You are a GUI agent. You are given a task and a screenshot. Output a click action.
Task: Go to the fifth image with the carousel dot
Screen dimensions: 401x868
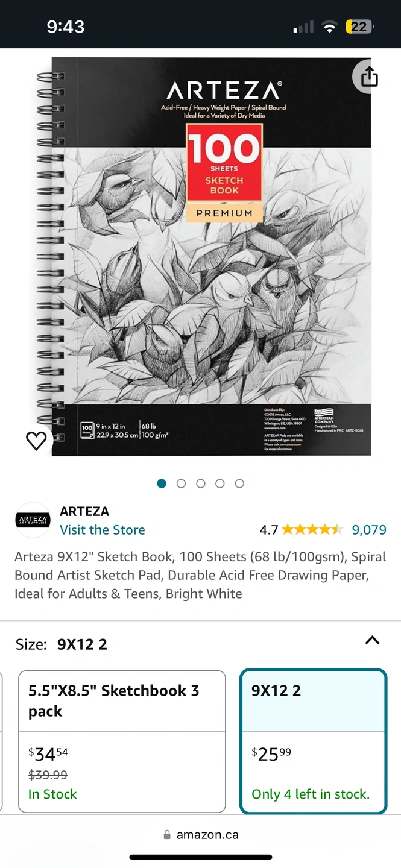coord(239,483)
